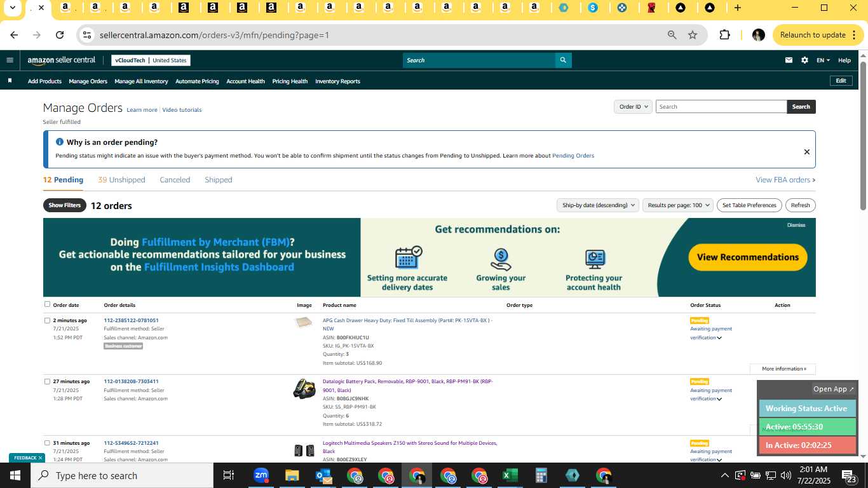Image resolution: width=868 pixels, height=488 pixels.
Task: Open Zoom from the taskbar
Action: (x=261, y=475)
